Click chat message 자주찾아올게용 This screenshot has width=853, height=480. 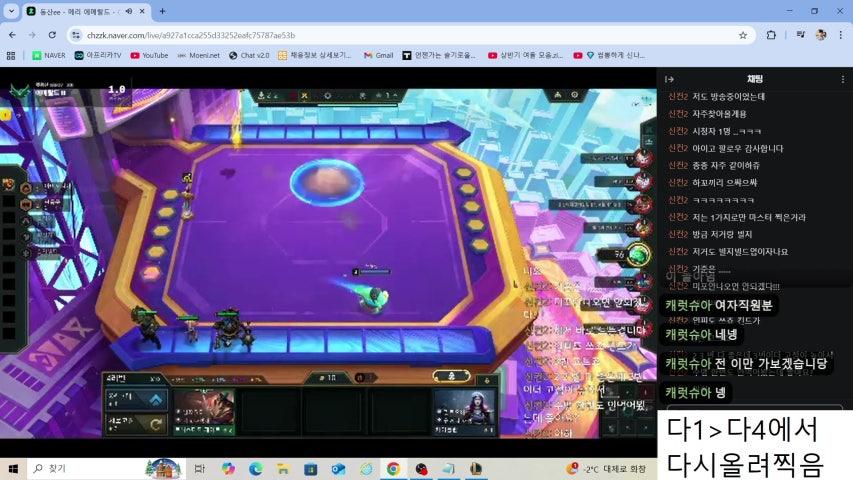click(719, 114)
